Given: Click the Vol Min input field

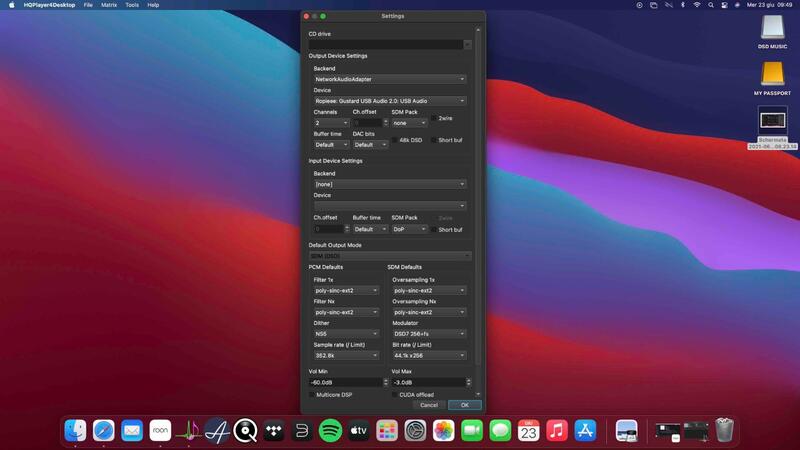Looking at the screenshot, I should point(346,382).
